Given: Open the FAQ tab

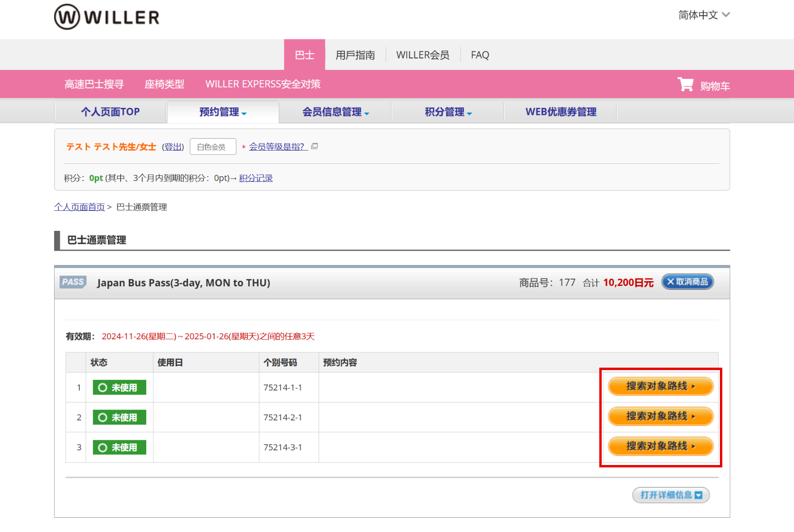Looking at the screenshot, I should coord(480,55).
